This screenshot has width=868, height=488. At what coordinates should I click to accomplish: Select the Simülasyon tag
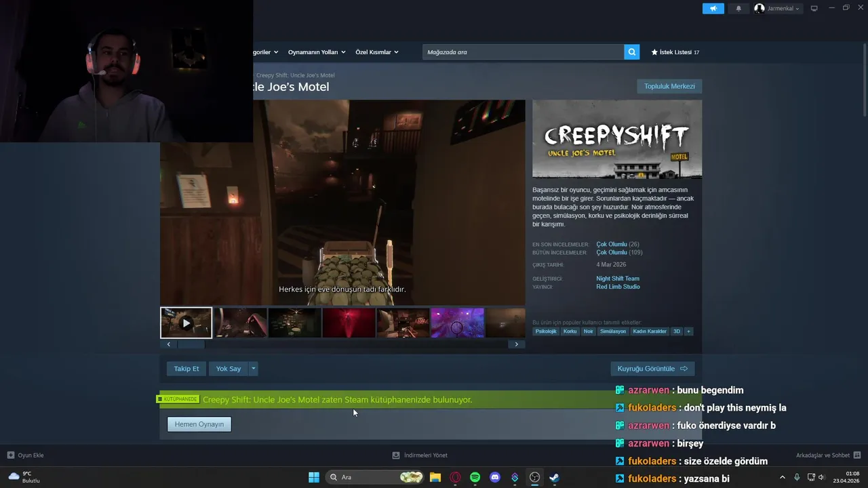coord(613,331)
